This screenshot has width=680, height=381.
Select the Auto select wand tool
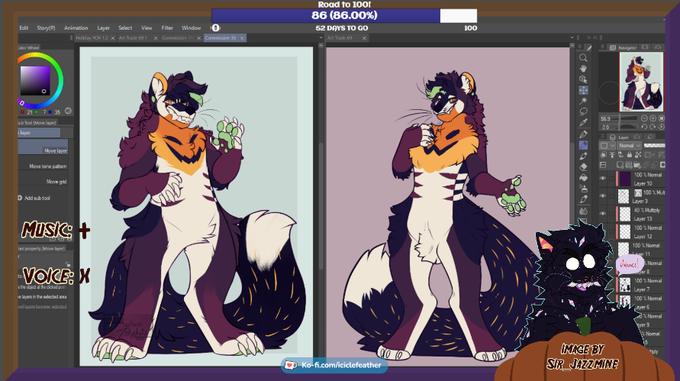coord(583,101)
